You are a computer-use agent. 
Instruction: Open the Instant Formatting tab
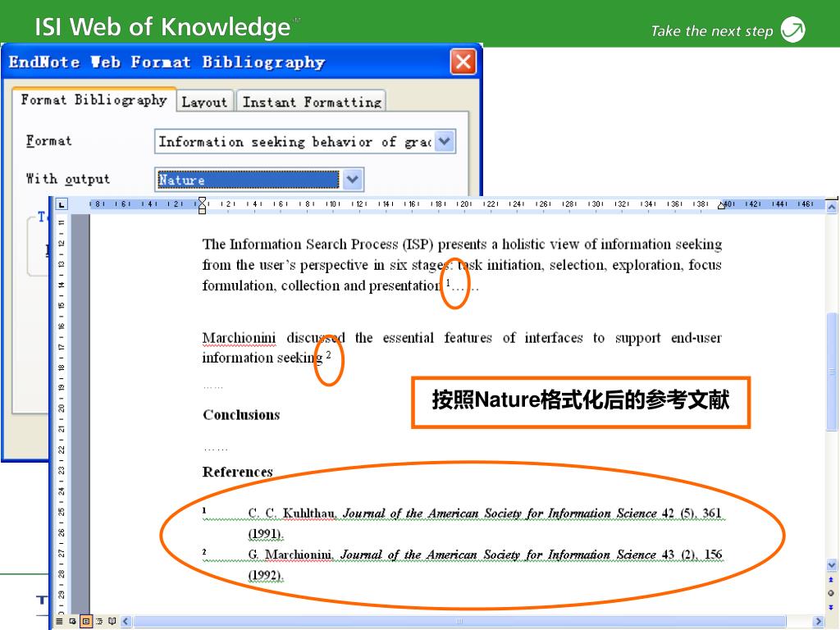click(x=312, y=102)
